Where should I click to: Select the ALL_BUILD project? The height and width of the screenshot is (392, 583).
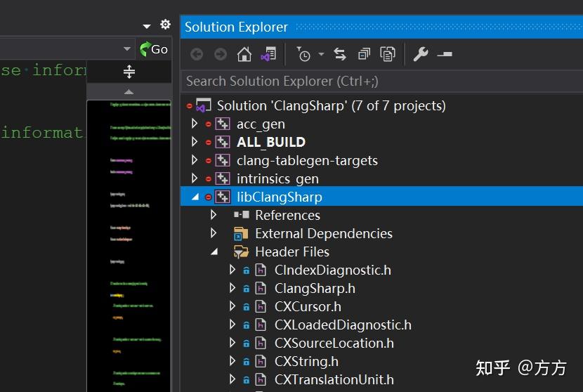[x=270, y=142]
